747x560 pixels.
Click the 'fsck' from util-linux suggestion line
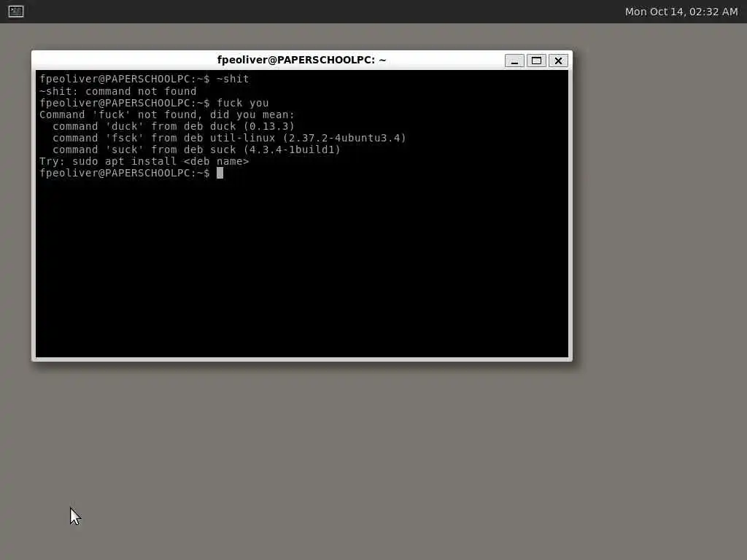pyautogui.click(x=229, y=138)
